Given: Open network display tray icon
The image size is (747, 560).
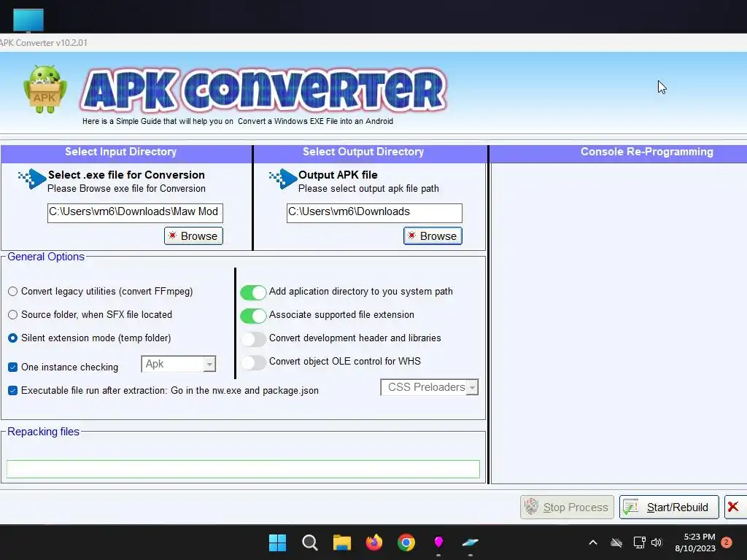Looking at the screenshot, I should (x=639, y=542).
